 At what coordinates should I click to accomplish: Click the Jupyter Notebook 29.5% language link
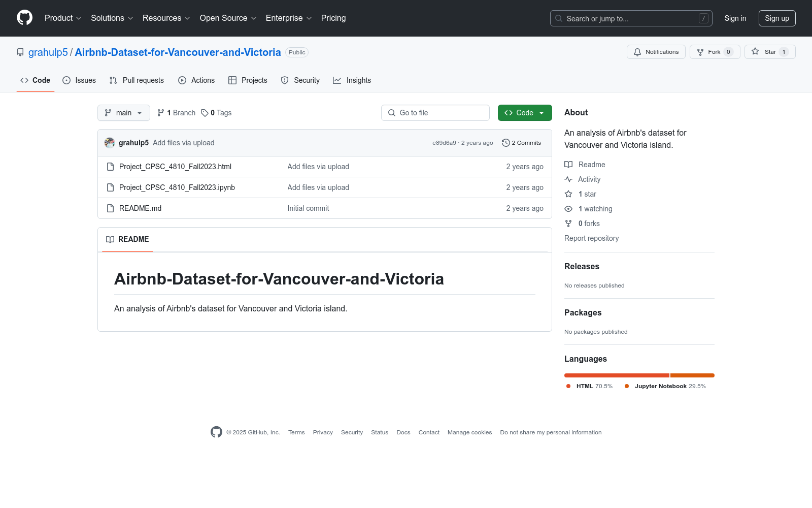[x=665, y=386]
